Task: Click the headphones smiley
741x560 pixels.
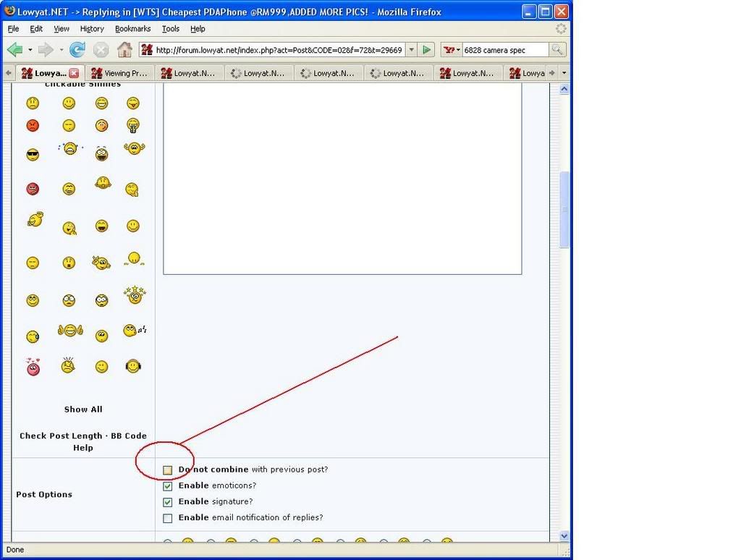Action: coord(132,368)
